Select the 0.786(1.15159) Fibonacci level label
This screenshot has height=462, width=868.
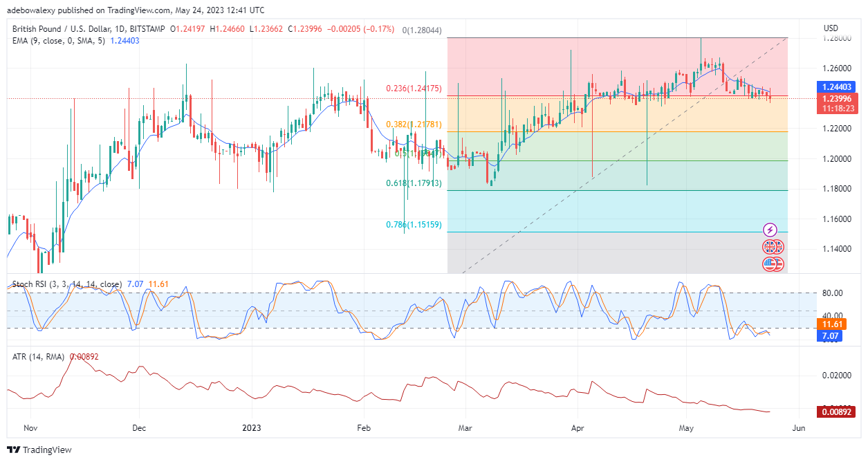(413, 225)
